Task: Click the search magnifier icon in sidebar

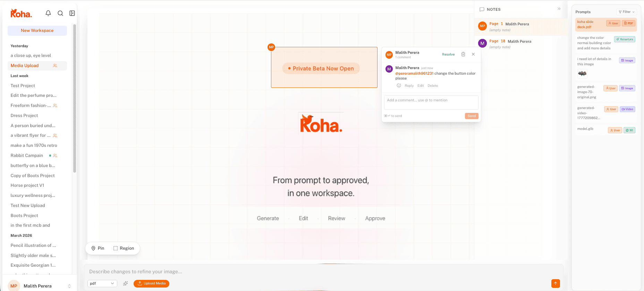Action: tap(60, 13)
